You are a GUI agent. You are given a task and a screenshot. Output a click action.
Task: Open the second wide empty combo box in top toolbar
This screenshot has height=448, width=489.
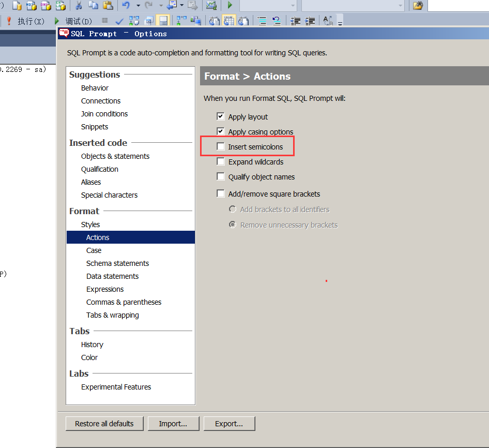(x=353, y=5)
